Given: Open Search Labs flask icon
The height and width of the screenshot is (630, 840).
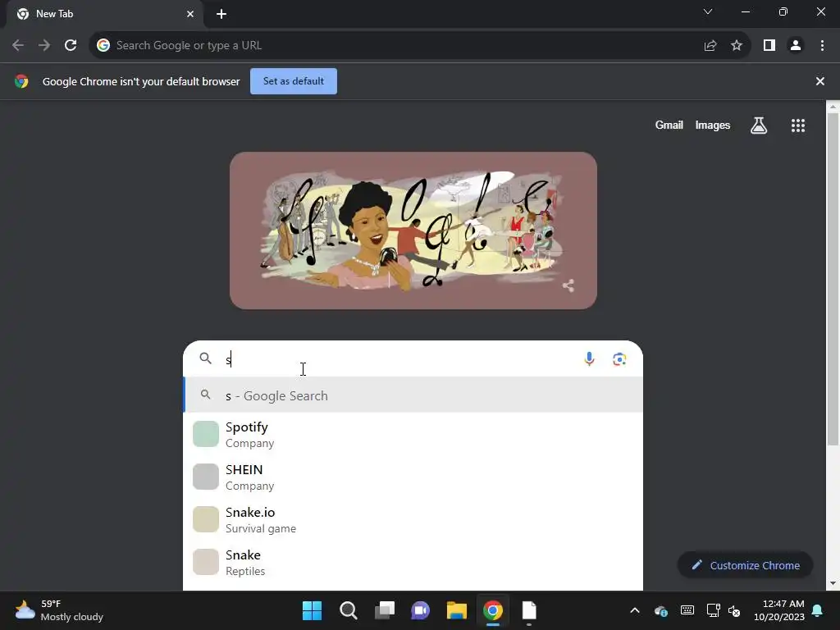Looking at the screenshot, I should pyautogui.click(x=759, y=126).
